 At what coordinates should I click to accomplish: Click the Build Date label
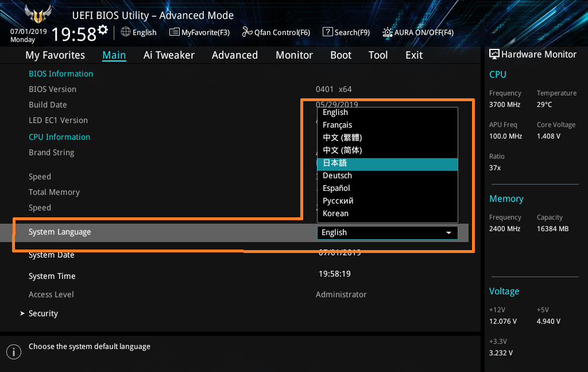[x=48, y=105]
